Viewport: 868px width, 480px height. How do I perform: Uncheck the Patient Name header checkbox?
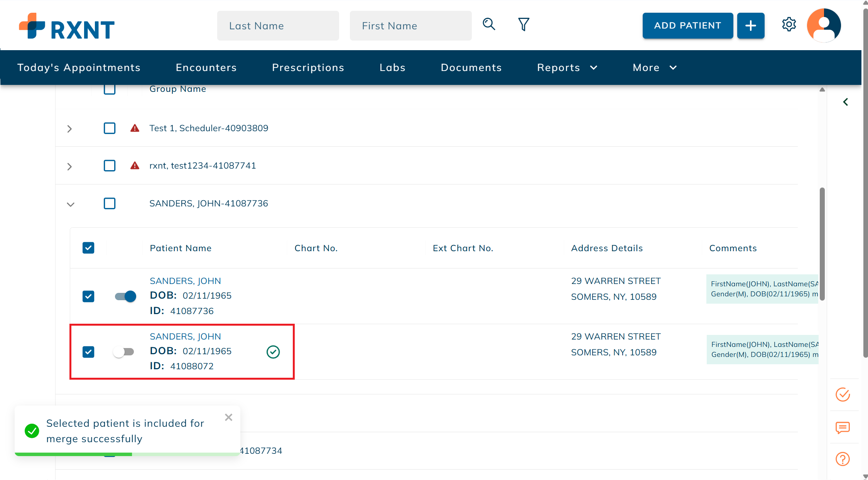click(88, 248)
